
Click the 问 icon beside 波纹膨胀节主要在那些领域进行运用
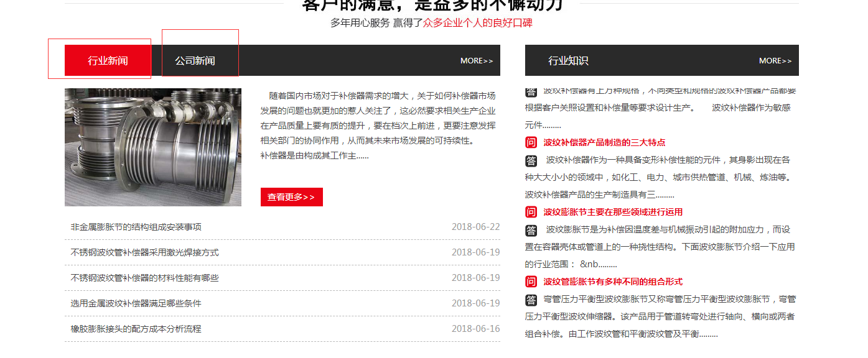click(531, 212)
